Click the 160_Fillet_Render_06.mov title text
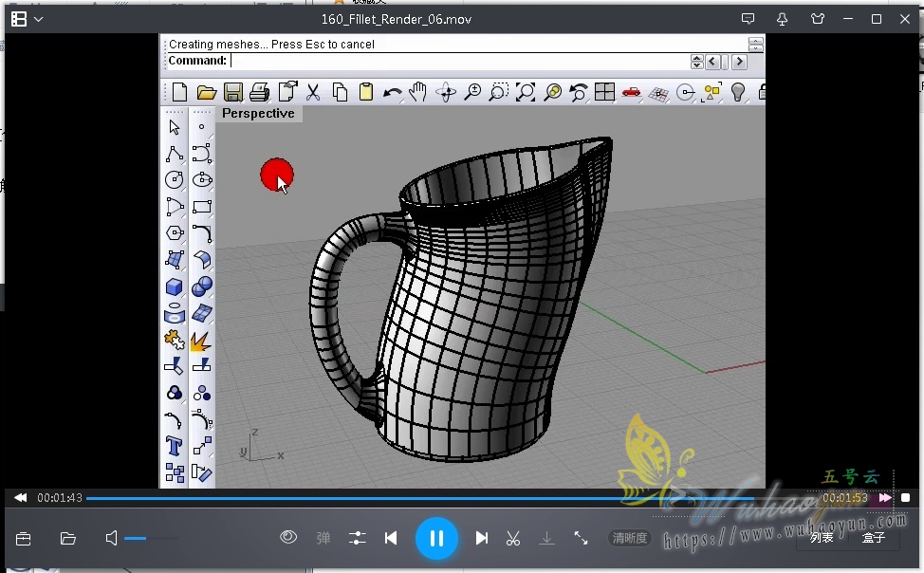Viewport: 924px width, 573px height. tap(396, 20)
